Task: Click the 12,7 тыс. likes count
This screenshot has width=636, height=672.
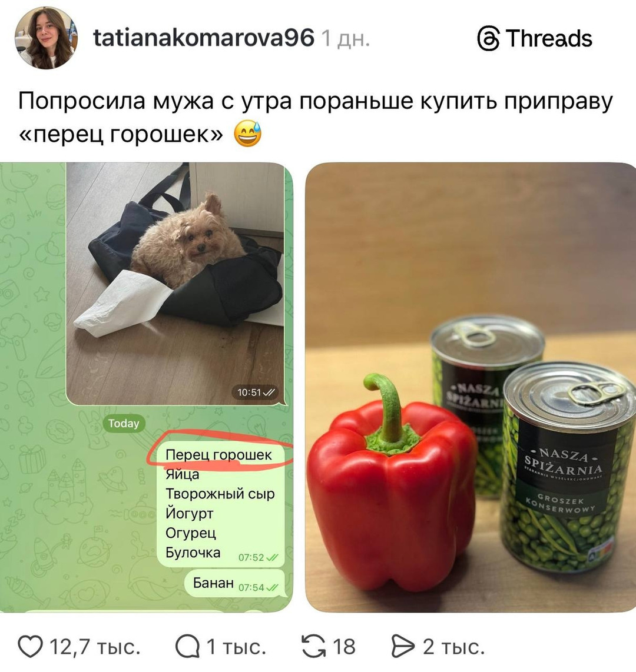Action: point(95,647)
